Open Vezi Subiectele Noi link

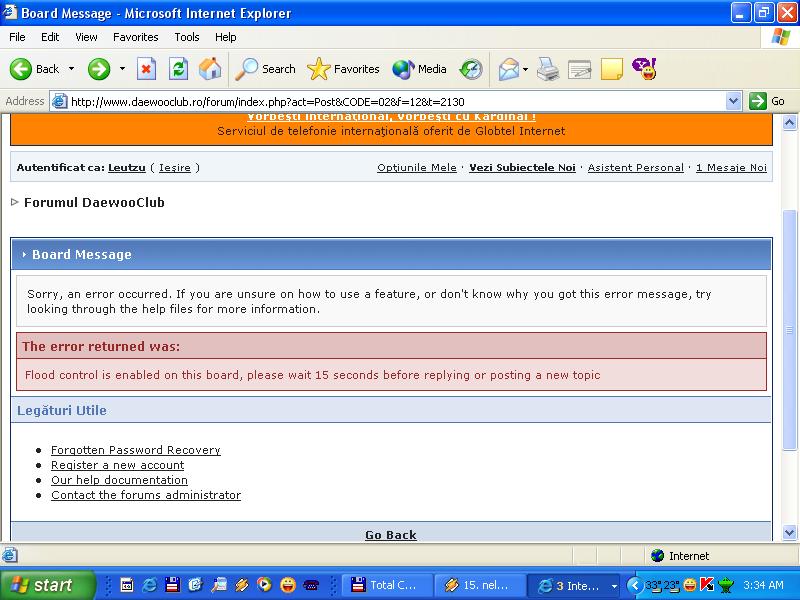pyautogui.click(x=522, y=167)
